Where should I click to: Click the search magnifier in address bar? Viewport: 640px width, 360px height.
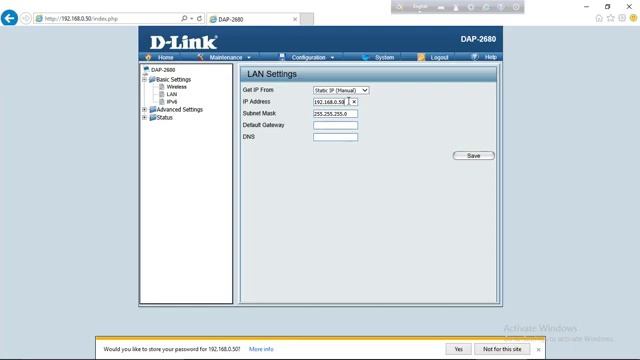(x=184, y=18)
